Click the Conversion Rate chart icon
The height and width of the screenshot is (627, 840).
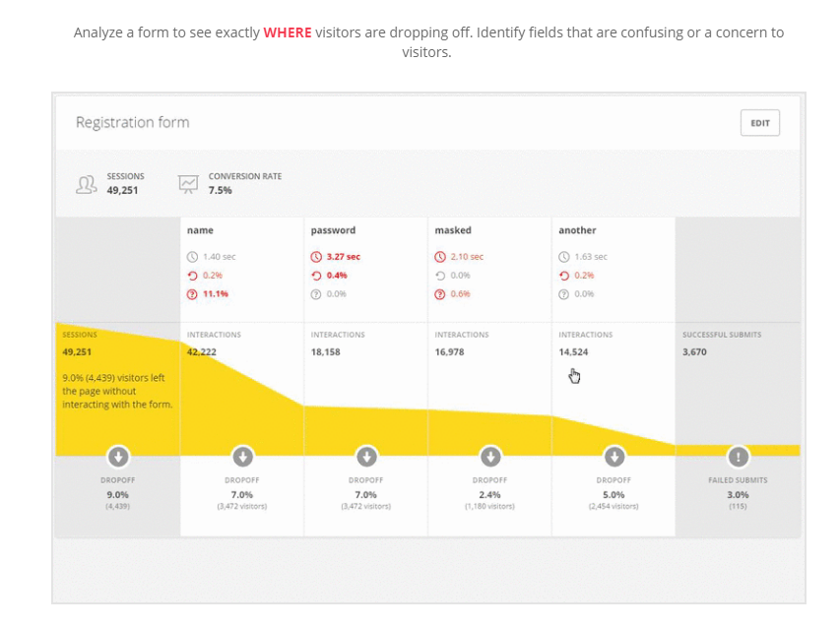[188, 183]
